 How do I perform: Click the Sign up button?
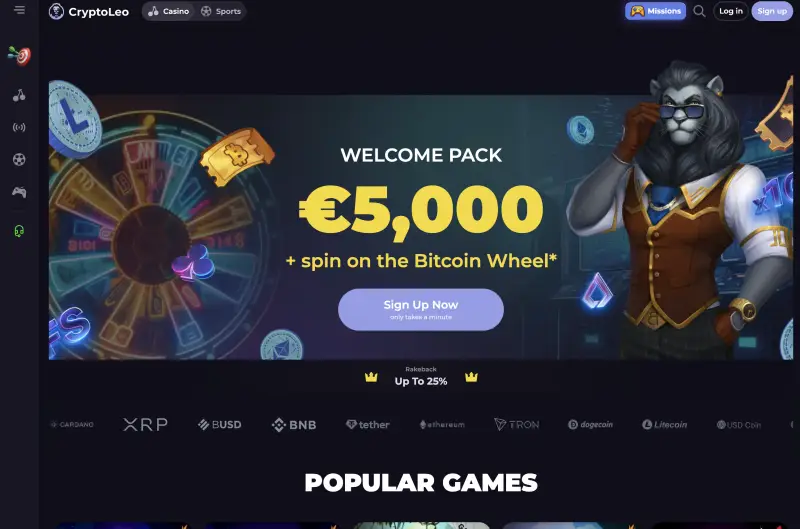pyautogui.click(x=772, y=11)
